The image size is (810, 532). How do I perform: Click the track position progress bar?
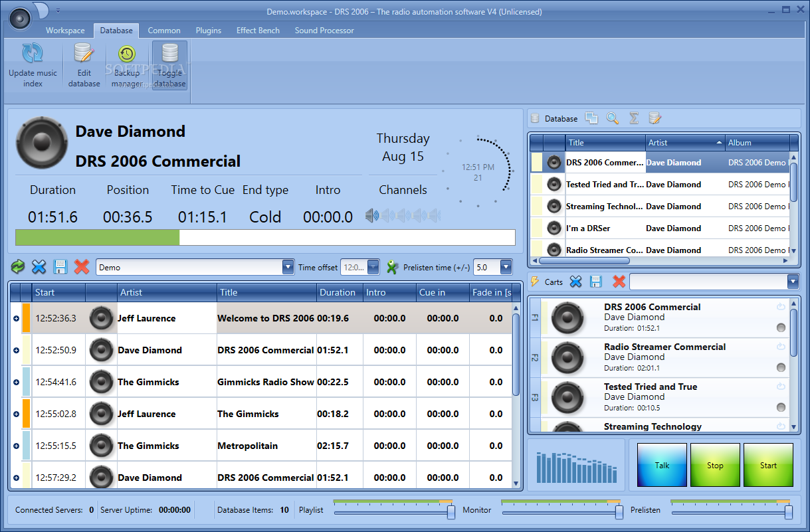coord(265,237)
